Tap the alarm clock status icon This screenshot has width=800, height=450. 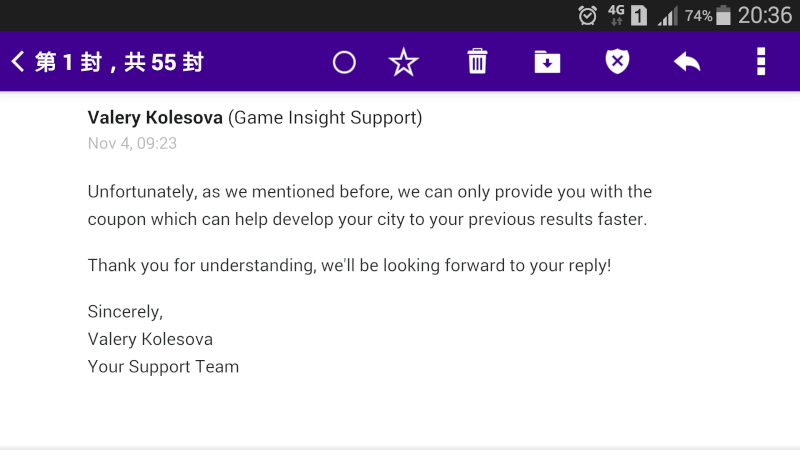587,15
